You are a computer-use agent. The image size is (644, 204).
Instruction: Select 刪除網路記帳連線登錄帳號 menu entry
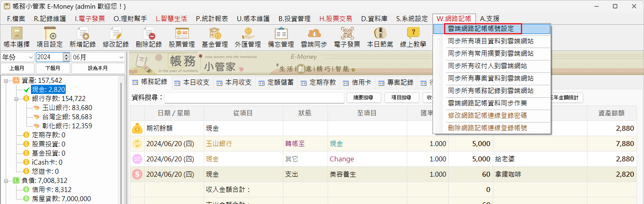pyautogui.click(x=492, y=128)
